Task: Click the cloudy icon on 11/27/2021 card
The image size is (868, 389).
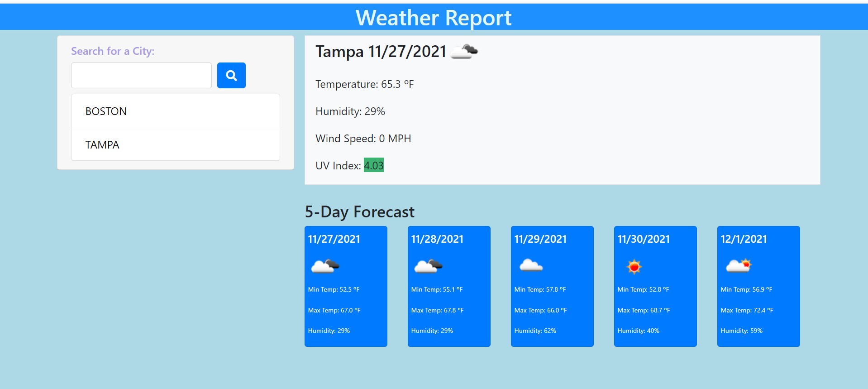Action: (325, 266)
